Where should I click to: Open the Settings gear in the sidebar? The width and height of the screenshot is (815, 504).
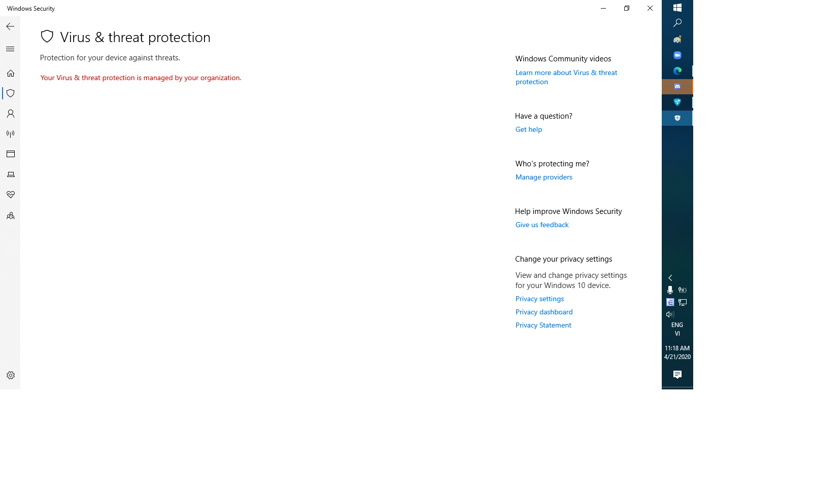click(10, 375)
